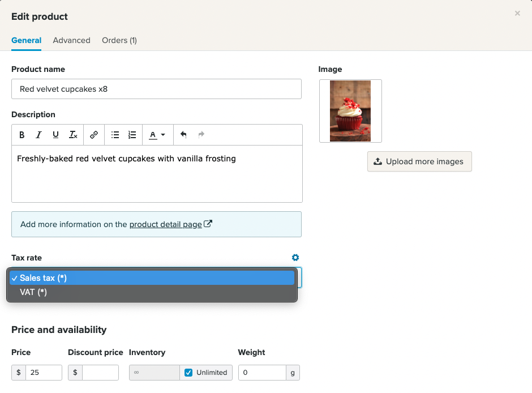Focus the Product name text field

(x=156, y=89)
